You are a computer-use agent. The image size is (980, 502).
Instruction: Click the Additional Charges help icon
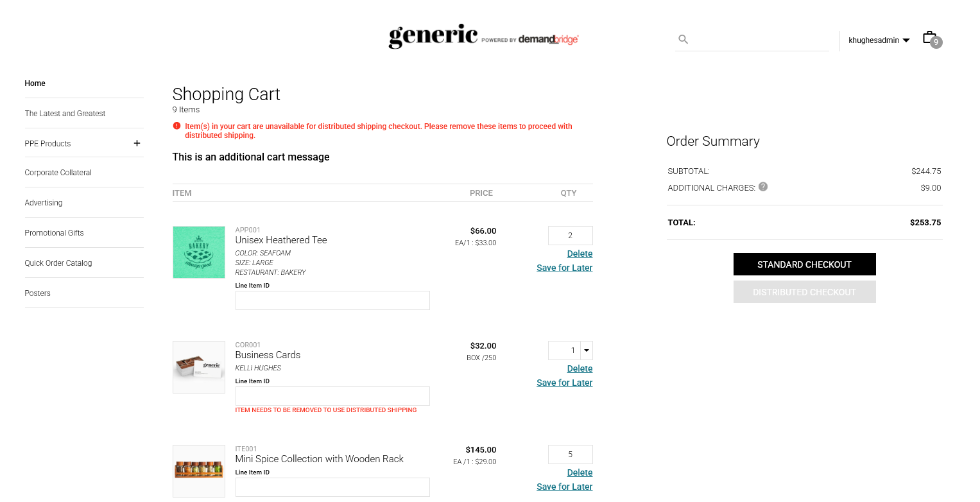(763, 187)
